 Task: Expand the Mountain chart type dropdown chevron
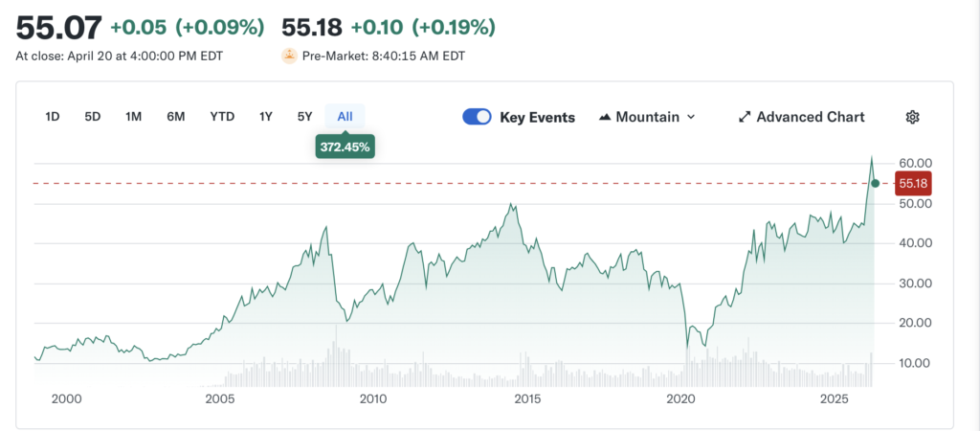691,117
